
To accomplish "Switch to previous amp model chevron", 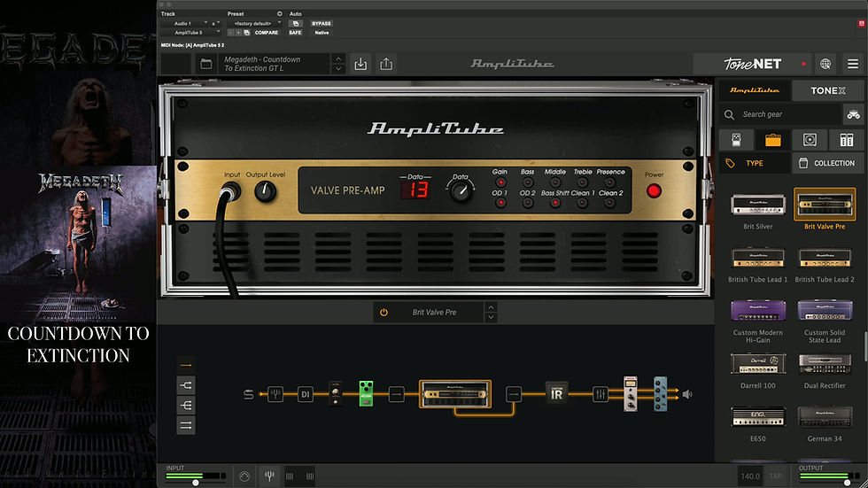I will pos(491,307).
